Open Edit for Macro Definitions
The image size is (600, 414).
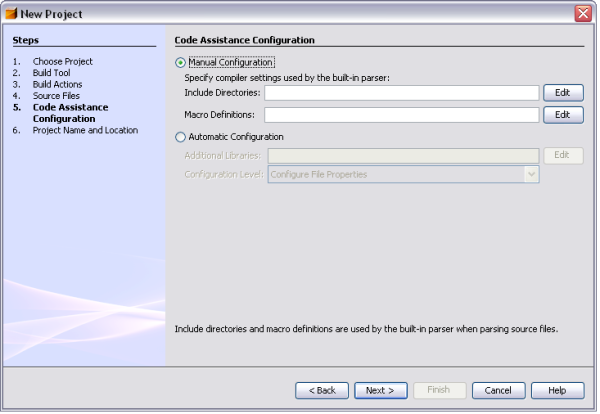point(564,115)
